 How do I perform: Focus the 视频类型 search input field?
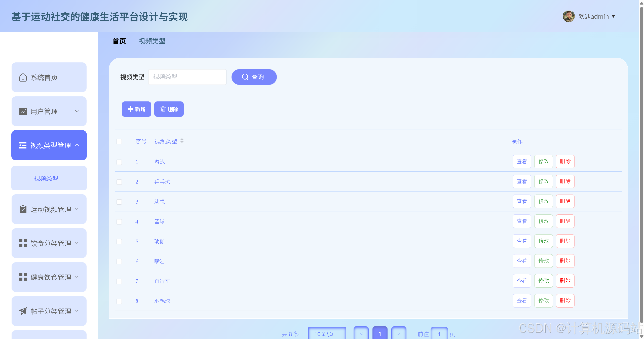[187, 77]
